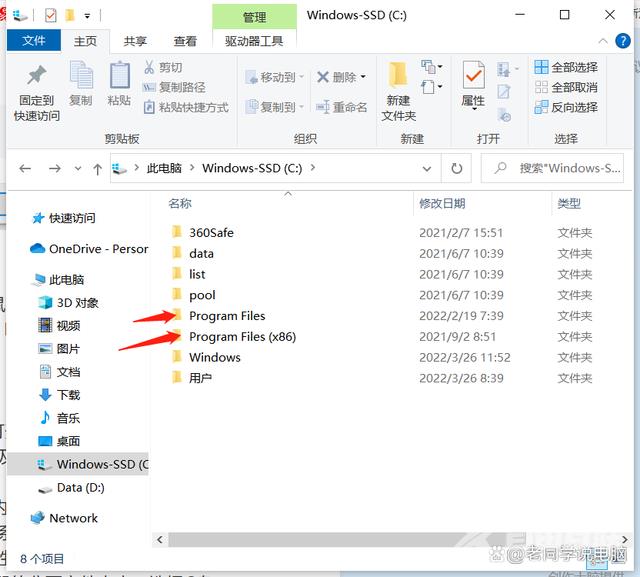This screenshot has height=577, width=640.
Task: Click Select all (全部选择)
Action: 566,67
